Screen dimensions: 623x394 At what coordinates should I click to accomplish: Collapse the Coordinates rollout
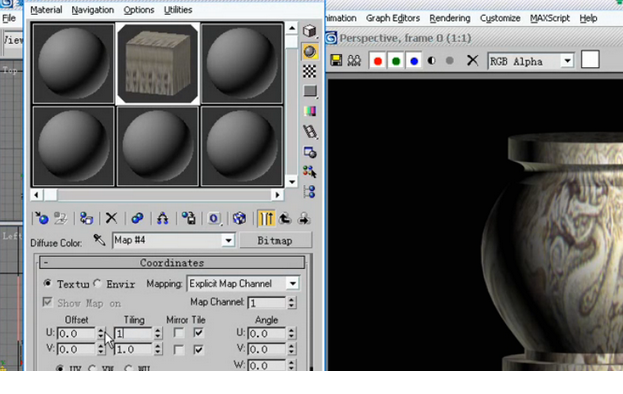click(x=172, y=263)
